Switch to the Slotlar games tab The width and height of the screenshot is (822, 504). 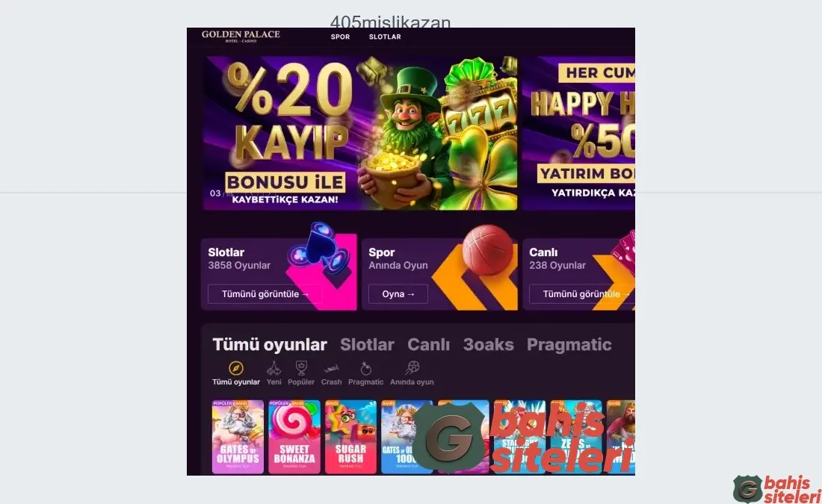click(x=367, y=344)
